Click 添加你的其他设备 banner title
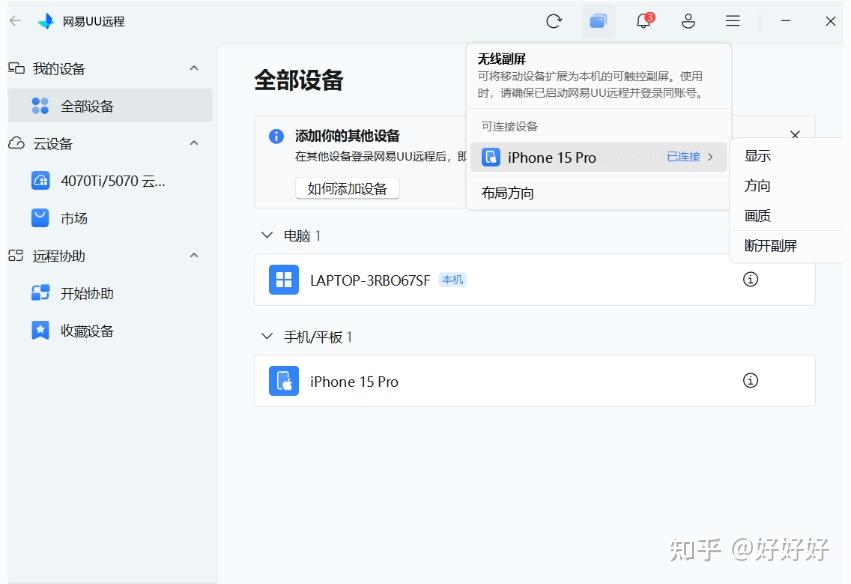The image size is (851, 584). 347,136
